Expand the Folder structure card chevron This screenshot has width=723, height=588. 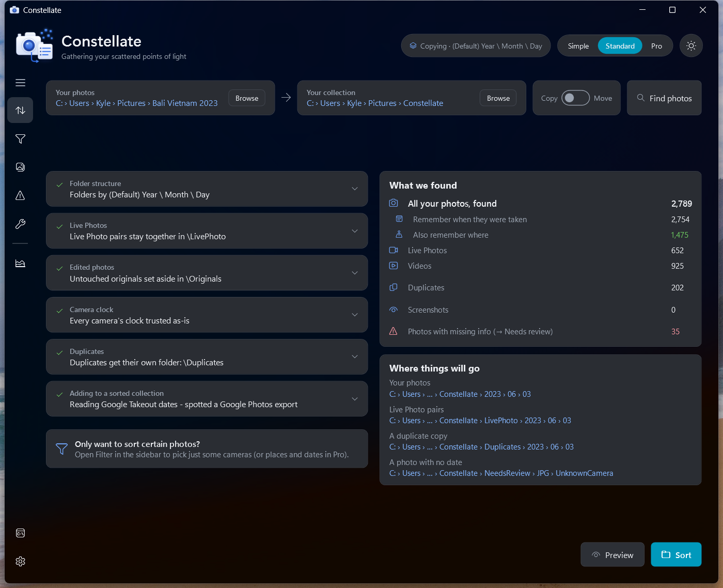click(355, 189)
